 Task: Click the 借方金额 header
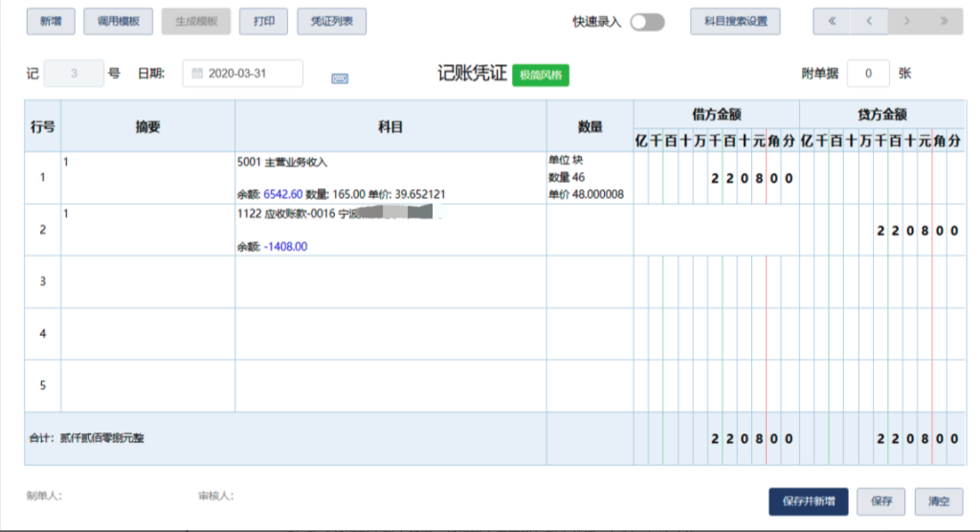716,115
